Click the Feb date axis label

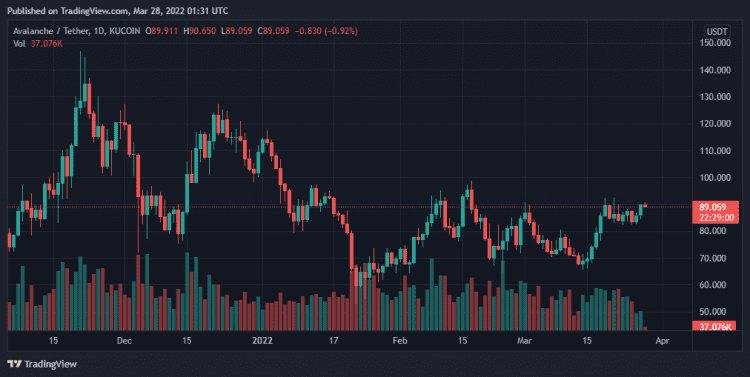(x=399, y=341)
